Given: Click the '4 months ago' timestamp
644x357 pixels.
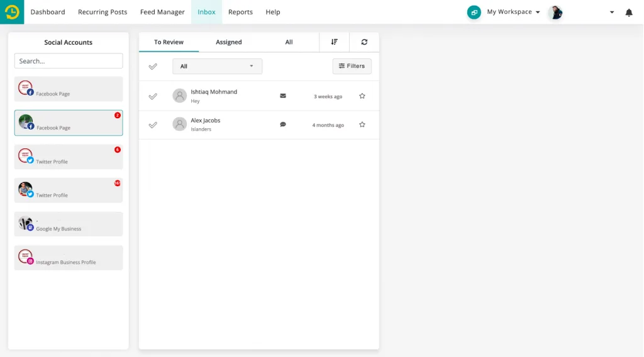Looking at the screenshot, I should (328, 125).
